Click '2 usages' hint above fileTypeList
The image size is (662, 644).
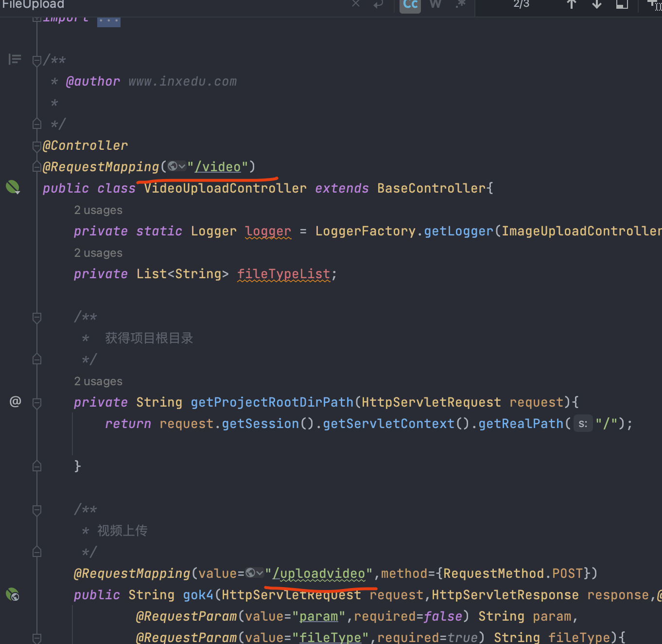tap(98, 253)
